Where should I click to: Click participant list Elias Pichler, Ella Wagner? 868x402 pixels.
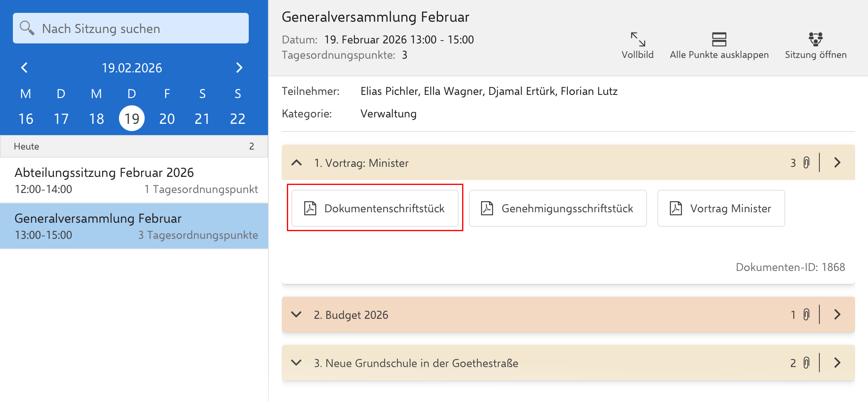pyautogui.click(x=489, y=91)
